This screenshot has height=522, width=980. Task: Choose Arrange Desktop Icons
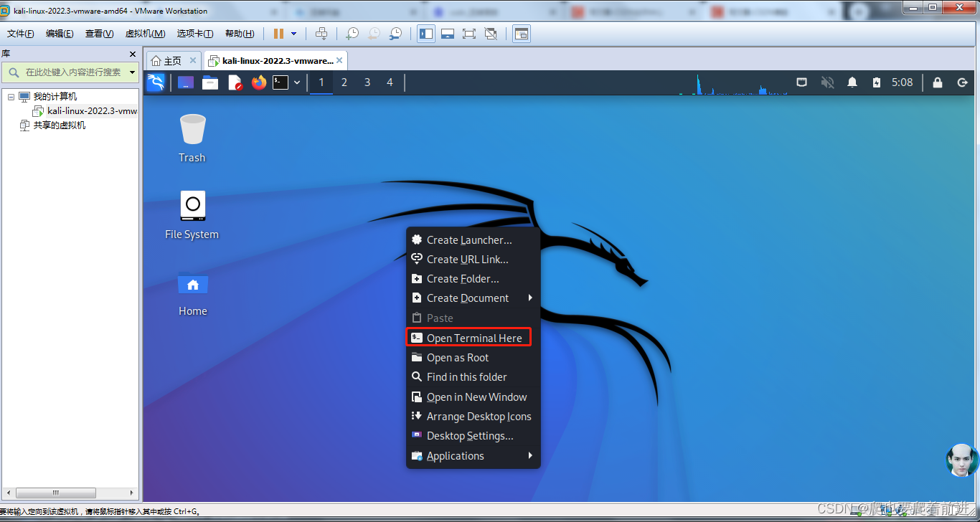(473, 417)
